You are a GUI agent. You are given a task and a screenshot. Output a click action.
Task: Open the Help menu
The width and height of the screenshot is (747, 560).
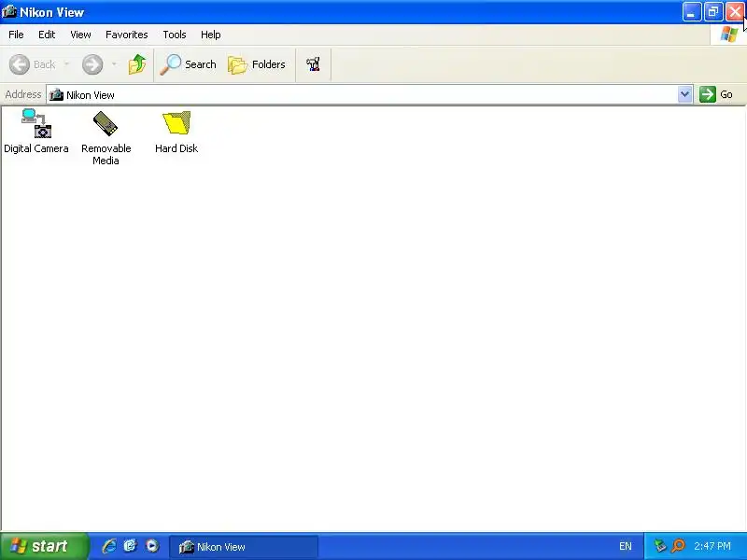(x=211, y=35)
